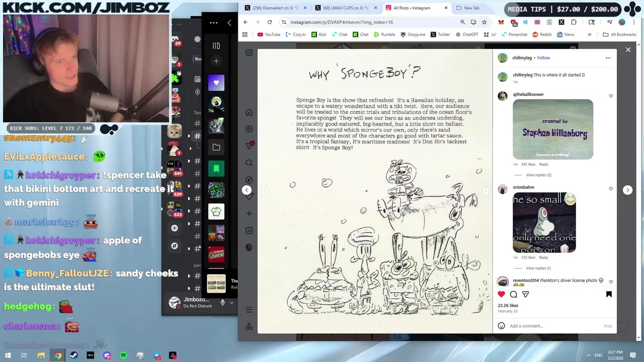644x362 pixels.
Task: Show previous image in carousel
Action: click(264, 191)
